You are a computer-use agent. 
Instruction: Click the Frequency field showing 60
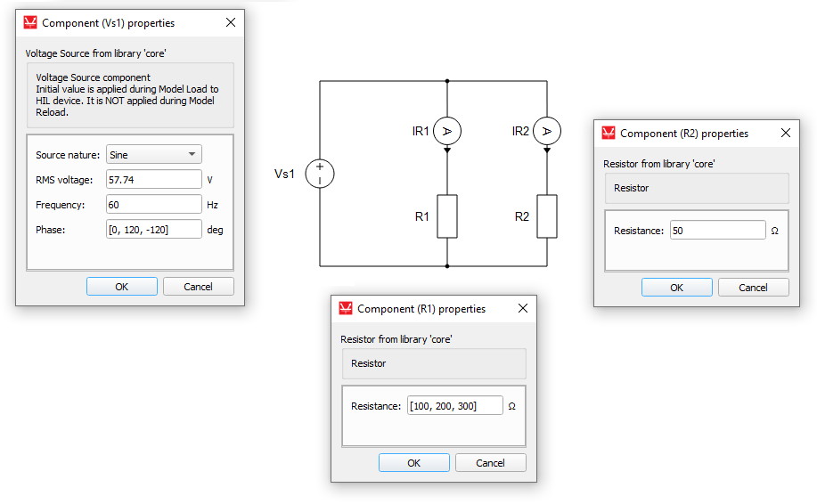click(153, 205)
